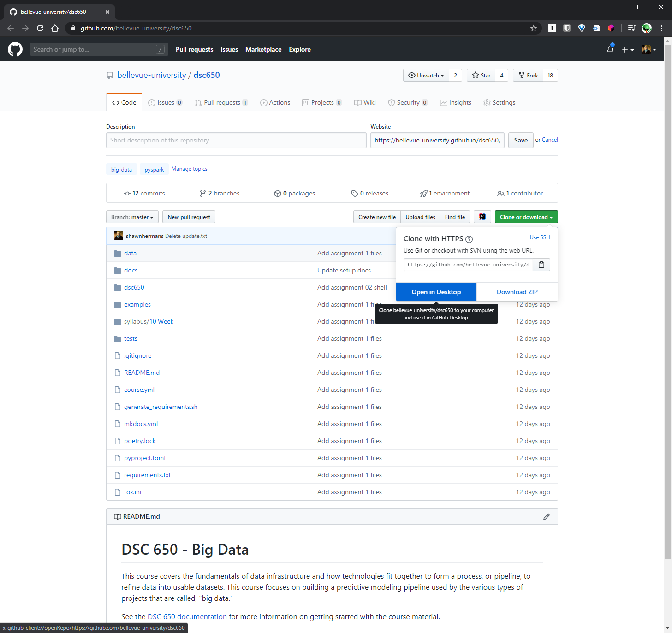Click the GitHub Octocat home logo
This screenshot has width=672, height=633.
click(x=15, y=49)
